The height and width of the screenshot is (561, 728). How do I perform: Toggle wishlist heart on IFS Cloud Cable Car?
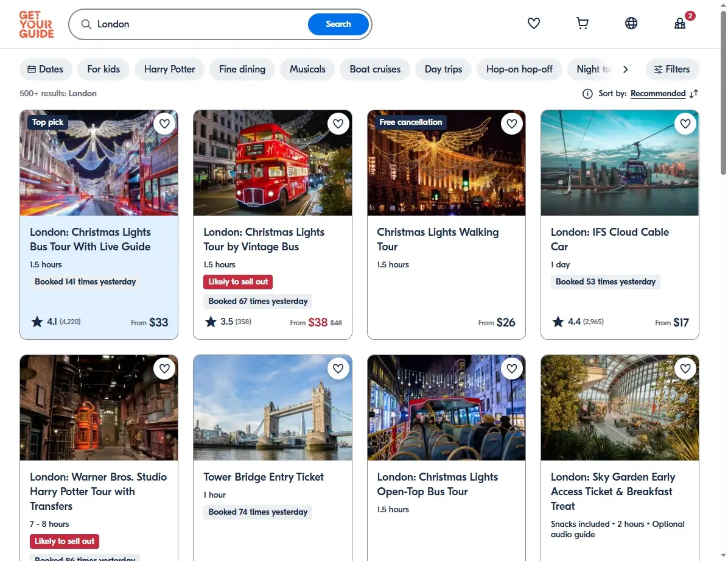click(x=685, y=124)
